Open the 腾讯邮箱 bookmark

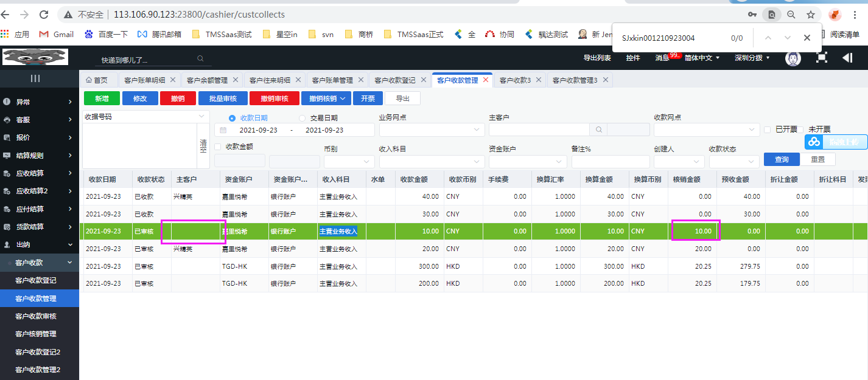pyautogui.click(x=159, y=34)
